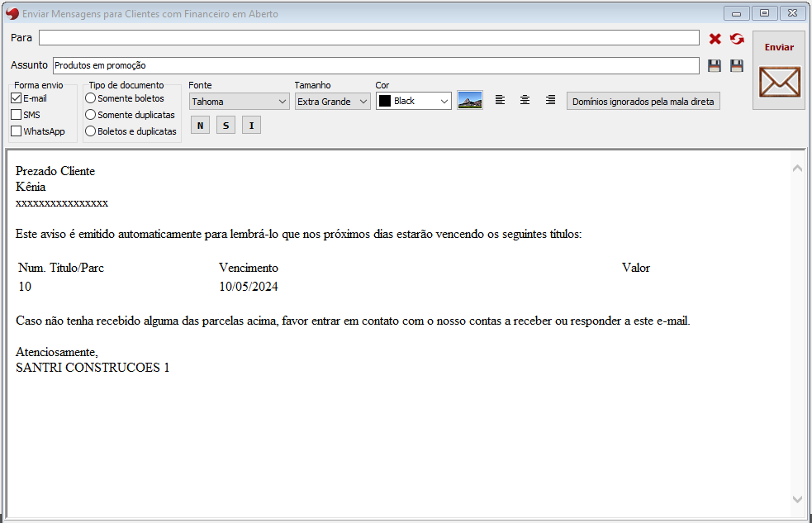Open Domínios ignorados pela mala direta
The image size is (812, 523).
643,102
